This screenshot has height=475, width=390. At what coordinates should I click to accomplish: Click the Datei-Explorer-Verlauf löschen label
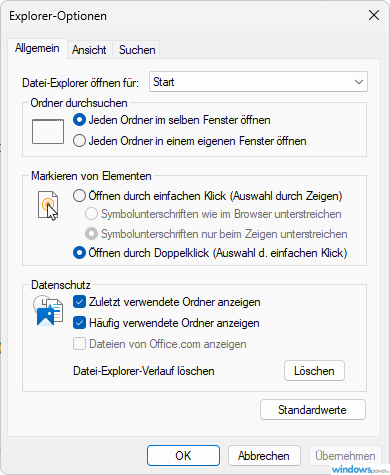coord(144,371)
